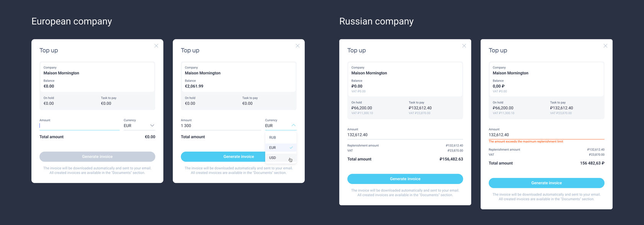The width and height of the screenshot is (644, 225).
Task: Generate invoice for the ₽156,482.63 total
Action: [405, 179]
